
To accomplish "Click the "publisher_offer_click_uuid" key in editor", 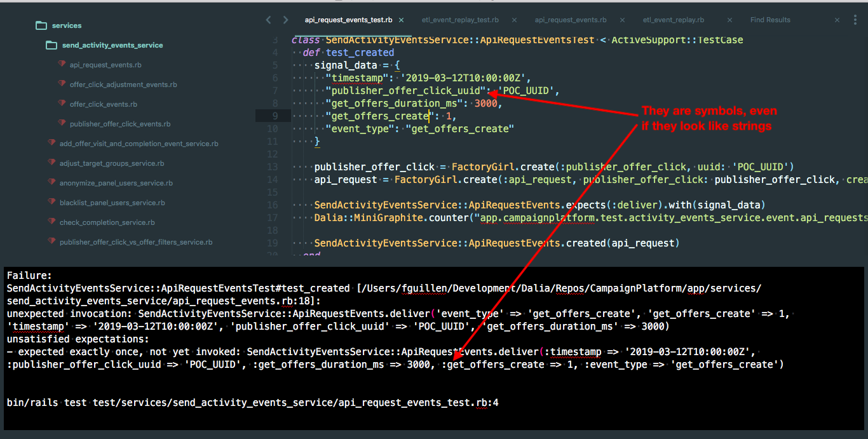I will click(406, 90).
